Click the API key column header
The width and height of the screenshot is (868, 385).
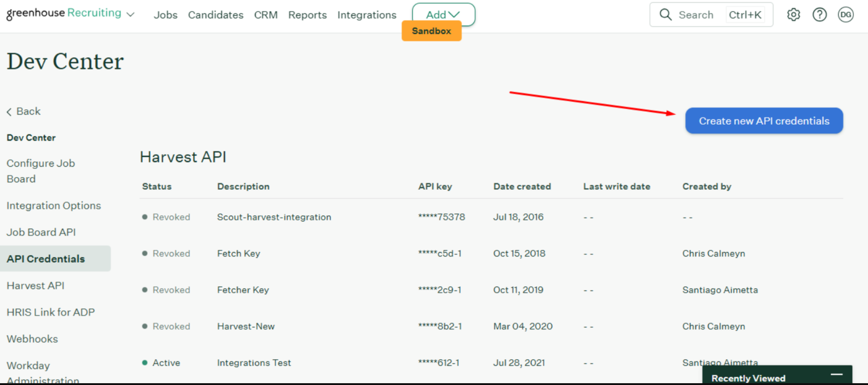click(435, 186)
